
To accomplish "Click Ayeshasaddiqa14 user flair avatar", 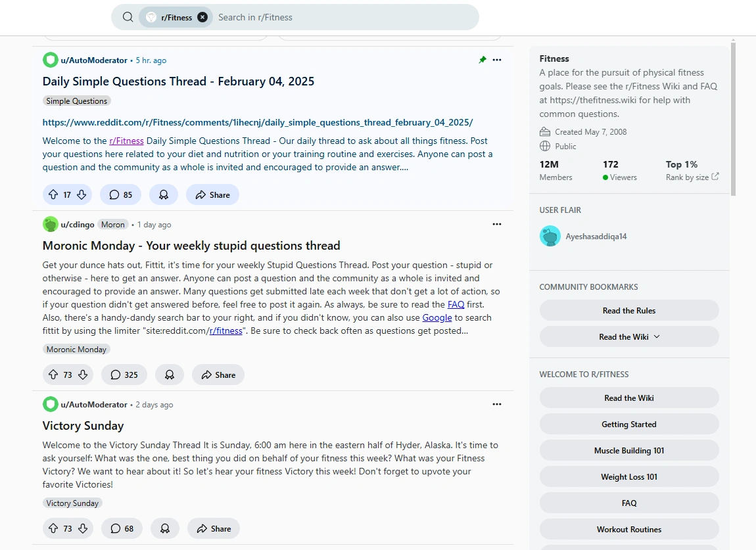I will click(x=550, y=236).
